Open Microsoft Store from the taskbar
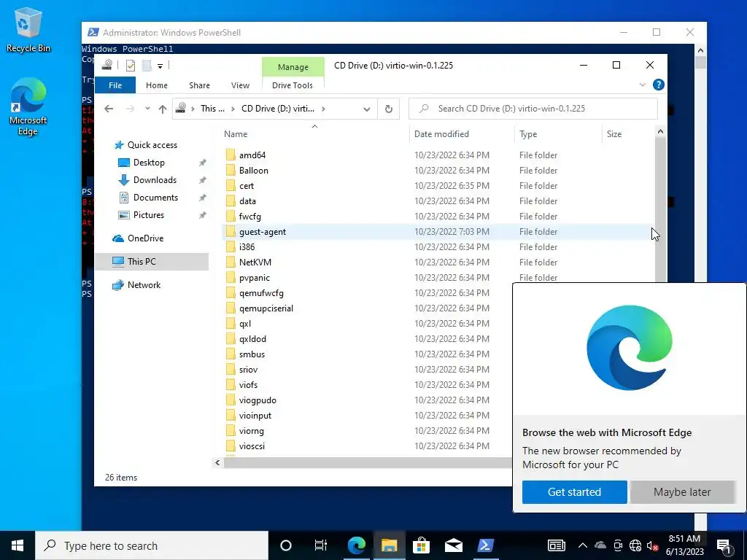 [x=421, y=545]
